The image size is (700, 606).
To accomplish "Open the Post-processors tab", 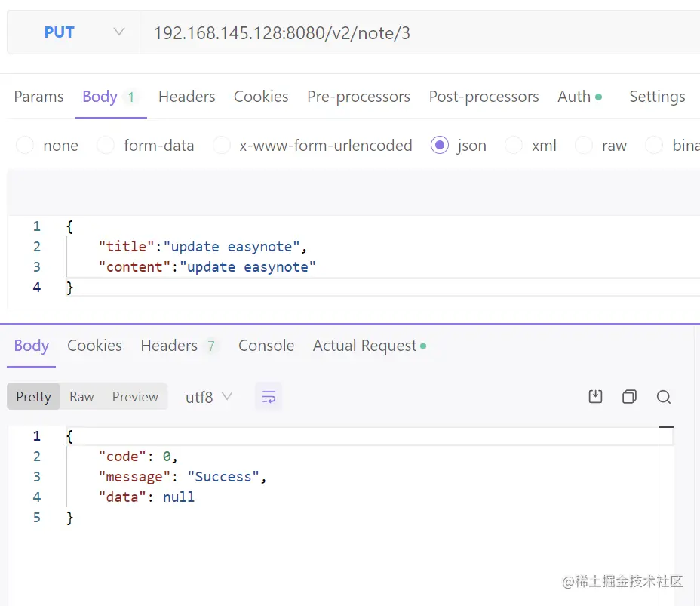I will 484,97.
